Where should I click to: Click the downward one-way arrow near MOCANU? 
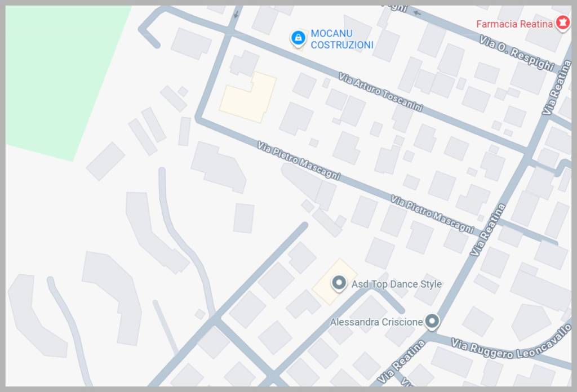coord(236,15)
